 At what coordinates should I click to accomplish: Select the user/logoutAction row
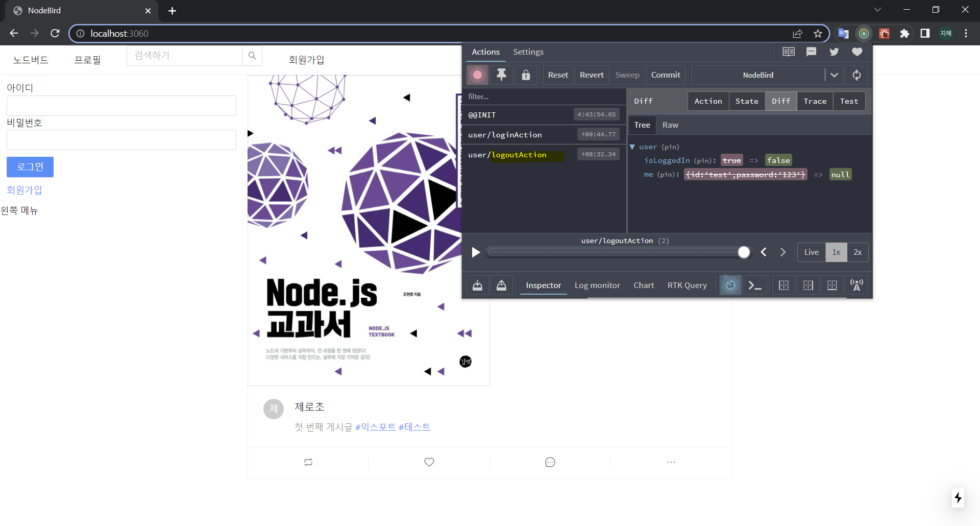[x=544, y=155]
